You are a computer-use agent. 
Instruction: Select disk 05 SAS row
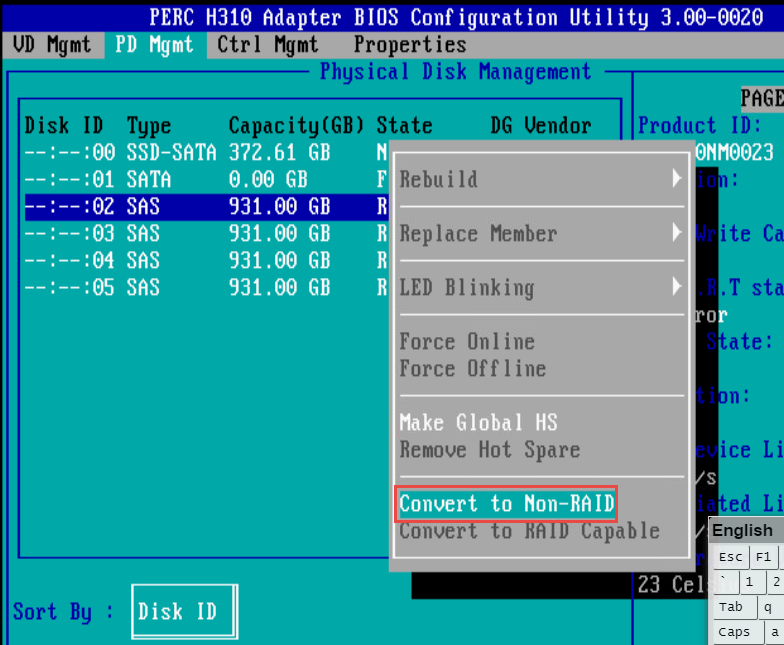[206, 288]
